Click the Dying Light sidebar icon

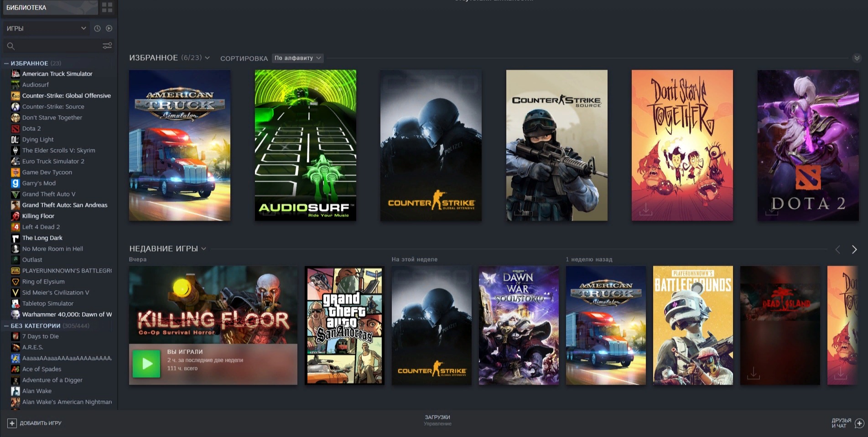[x=16, y=139]
